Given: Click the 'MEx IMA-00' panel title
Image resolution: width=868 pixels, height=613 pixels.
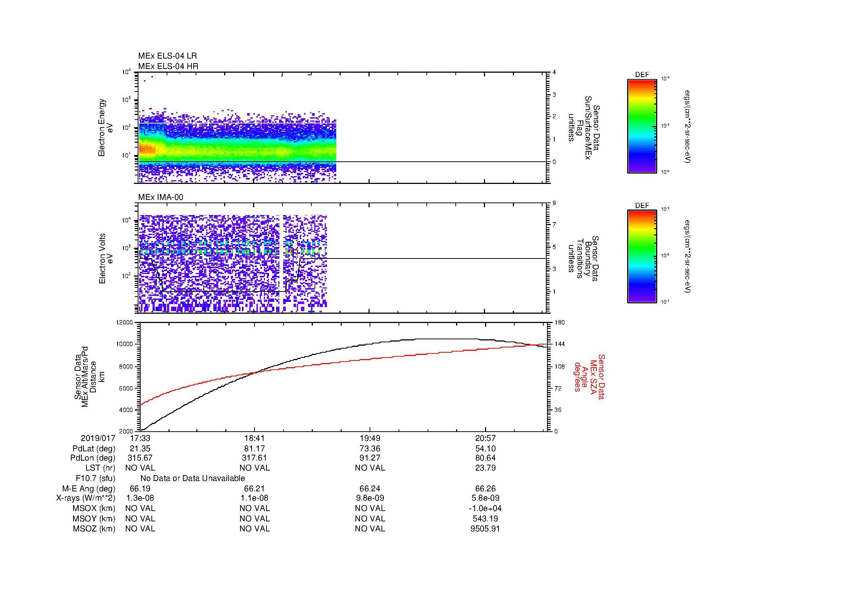Looking at the screenshot, I should point(161,197).
